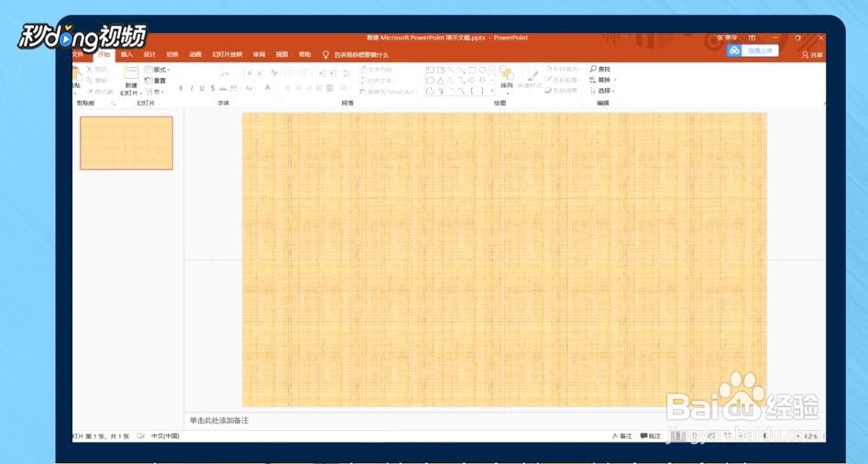Toggle 批注 (Comments) in status bar
The height and width of the screenshot is (464, 868).
coord(651,436)
